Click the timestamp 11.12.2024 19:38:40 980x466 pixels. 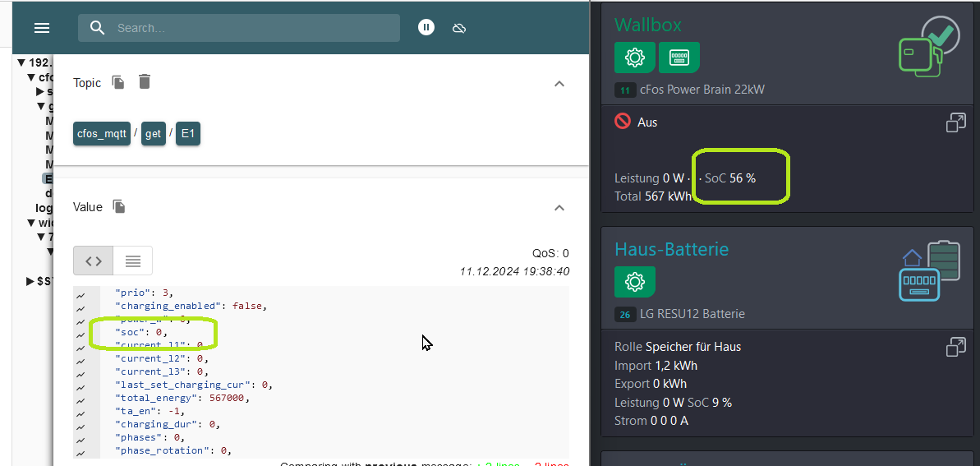[514, 271]
